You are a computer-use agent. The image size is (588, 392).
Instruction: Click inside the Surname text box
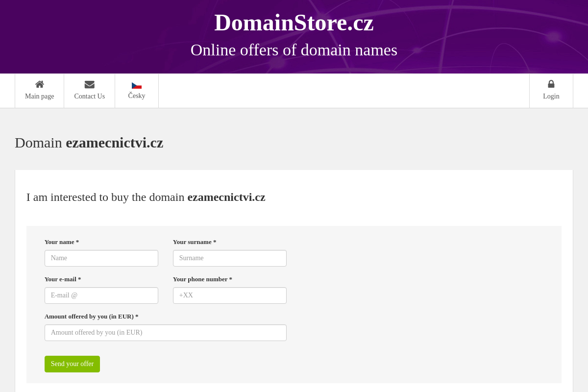click(229, 258)
